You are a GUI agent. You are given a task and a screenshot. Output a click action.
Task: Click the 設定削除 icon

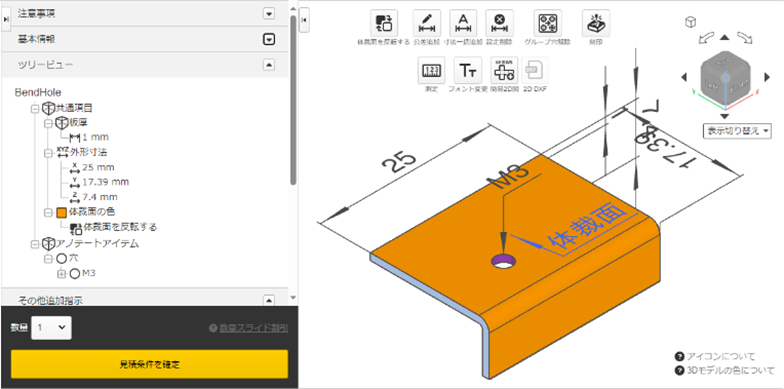coord(499,23)
